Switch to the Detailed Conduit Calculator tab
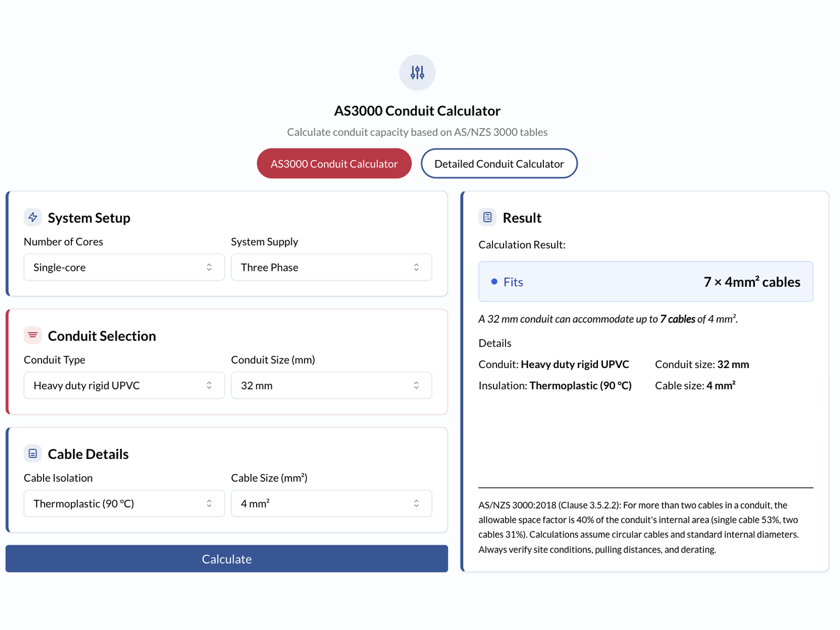840x630 pixels. point(499,164)
